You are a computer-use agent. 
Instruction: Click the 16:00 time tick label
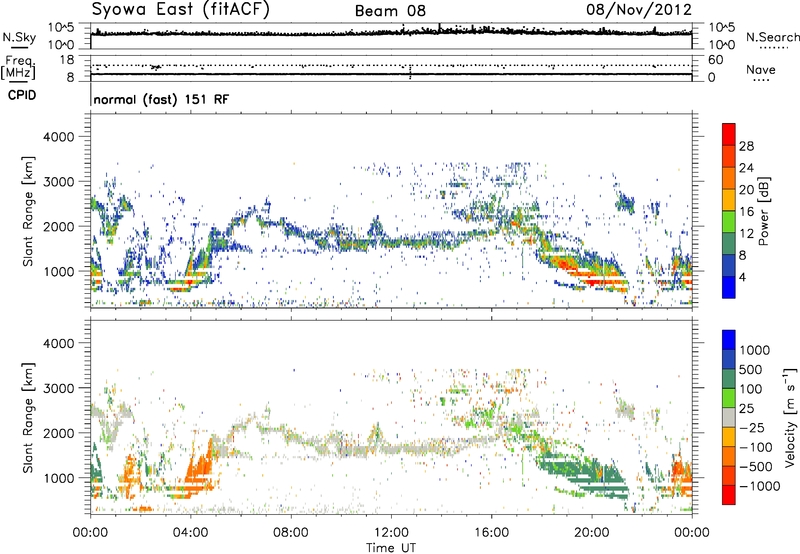pyautogui.click(x=491, y=533)
